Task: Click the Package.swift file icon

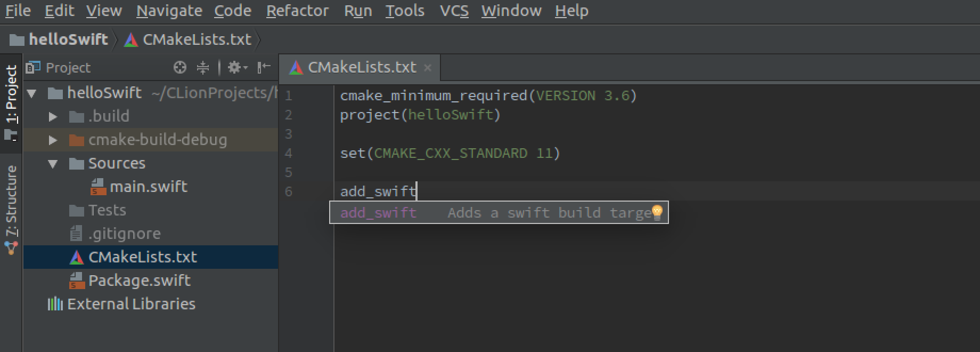Action: [x=77, y=281]
